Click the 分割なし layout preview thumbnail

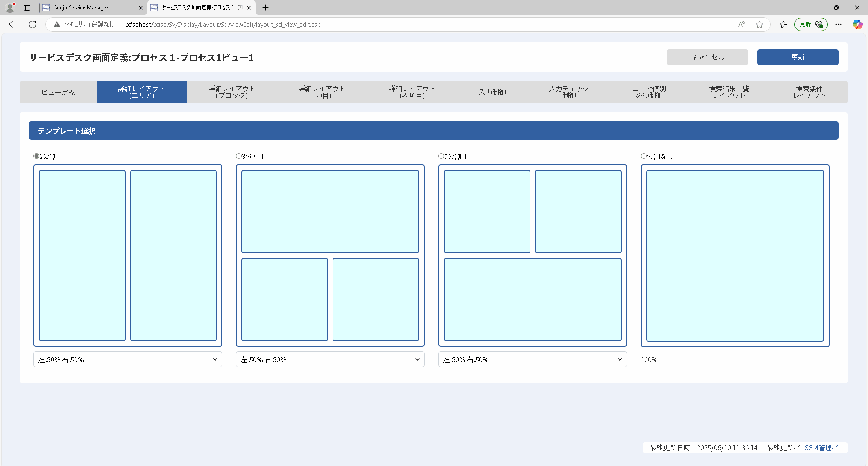point(735,256)
